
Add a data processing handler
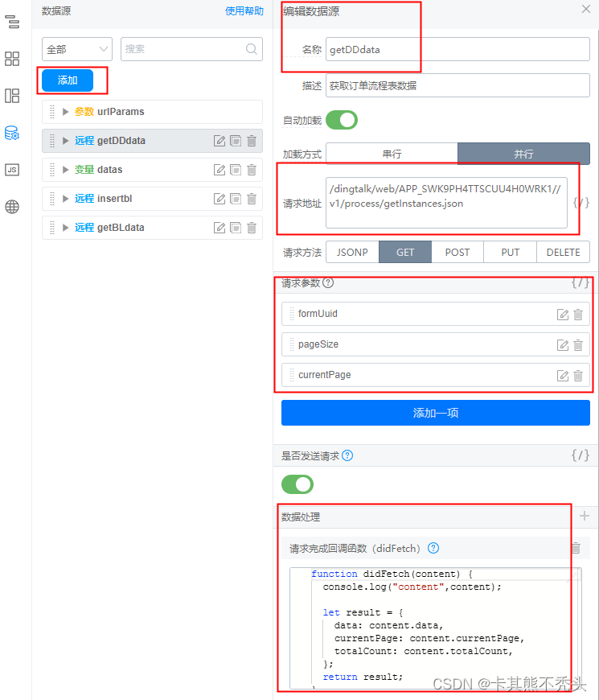[x=585, y=516]
